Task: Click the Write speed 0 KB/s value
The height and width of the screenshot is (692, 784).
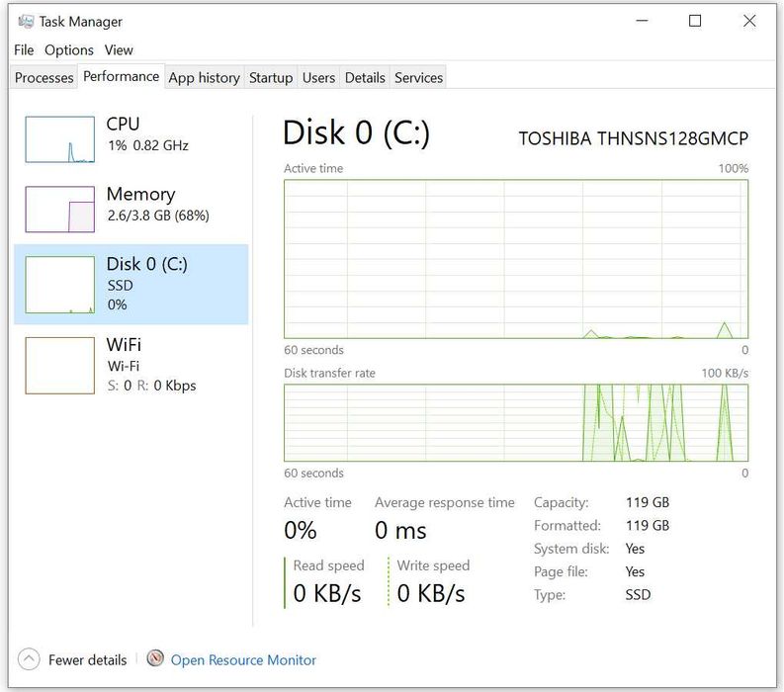Action: click(x=431, y=593)
